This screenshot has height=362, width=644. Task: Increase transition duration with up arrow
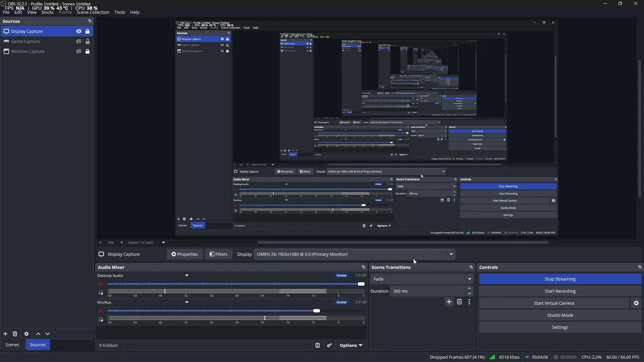469,289
